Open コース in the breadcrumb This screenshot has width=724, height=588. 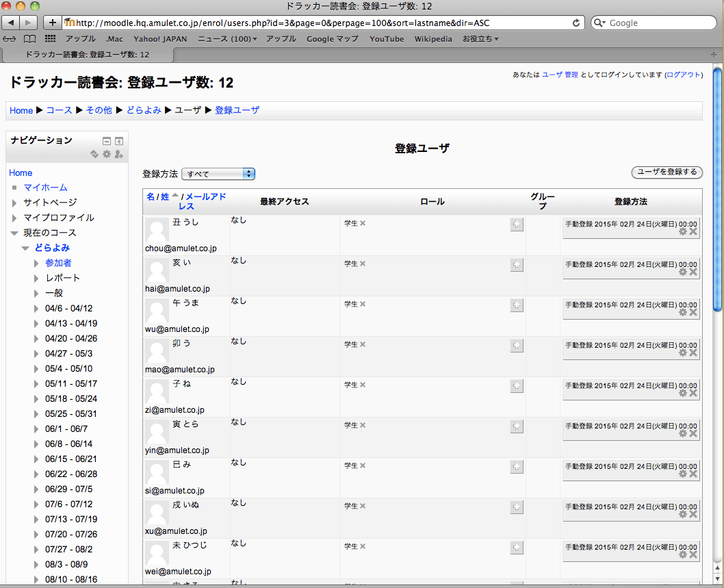pos(59,110)
